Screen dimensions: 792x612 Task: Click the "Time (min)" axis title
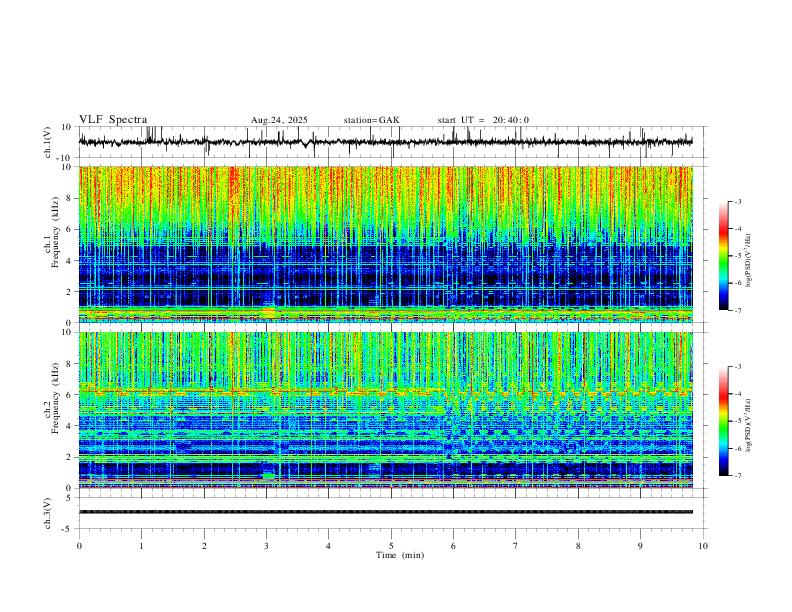click(400, 555)
